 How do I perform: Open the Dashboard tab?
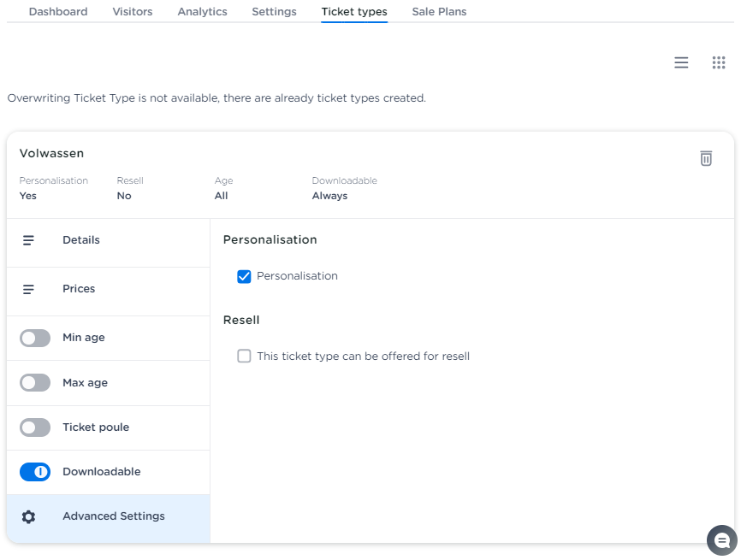(x=58, y=12)
